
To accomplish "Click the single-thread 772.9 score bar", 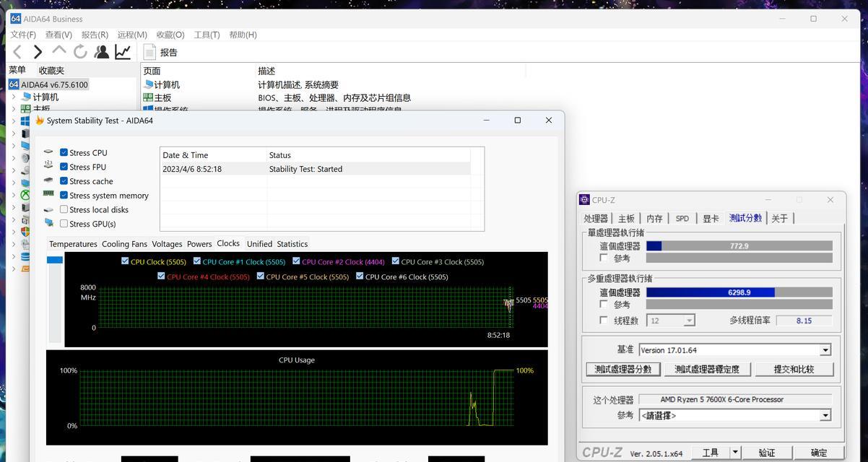I will [x=739, y=246].
